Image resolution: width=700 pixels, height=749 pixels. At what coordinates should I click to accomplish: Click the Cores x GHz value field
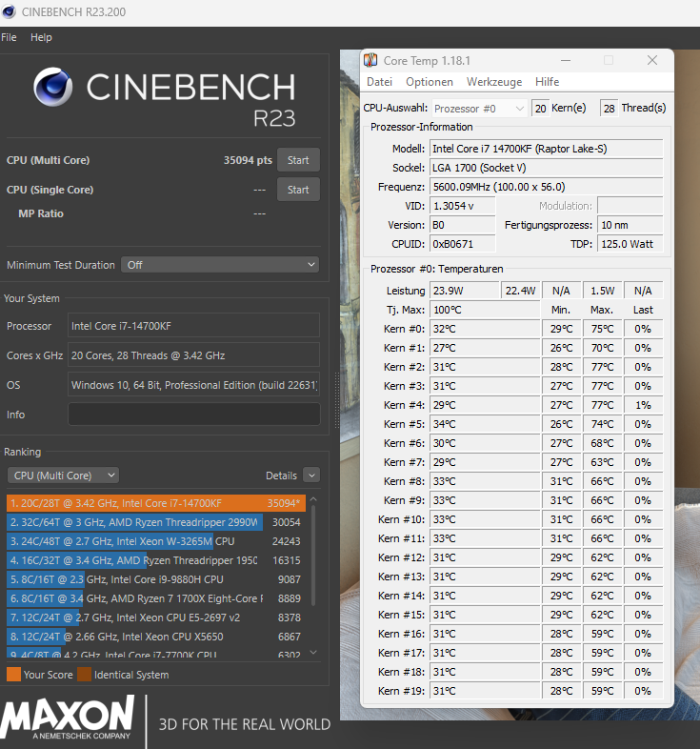click(194, 355)
